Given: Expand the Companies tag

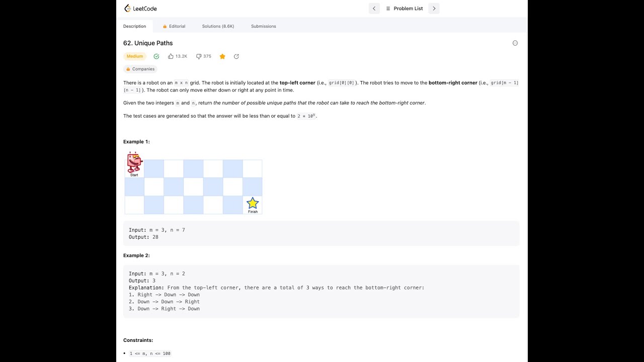Looking at the screenshot, I should click(x=140, y=69).
